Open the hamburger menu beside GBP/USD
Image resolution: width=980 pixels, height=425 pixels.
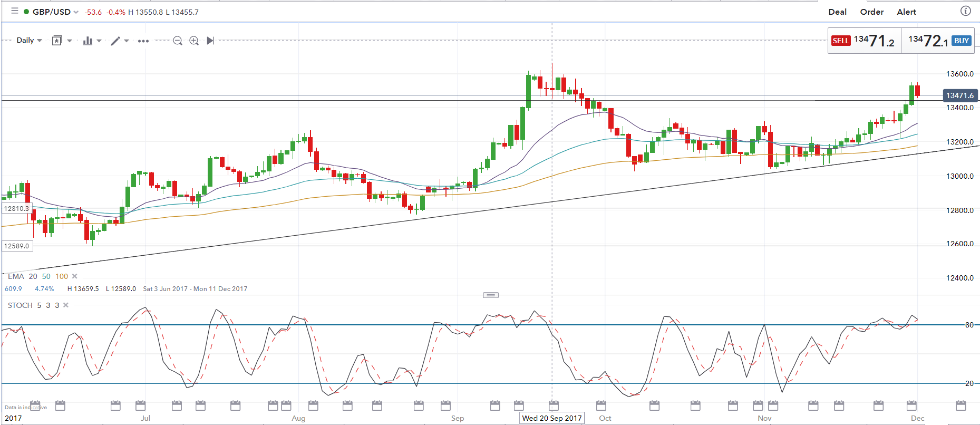coord(15,11)
